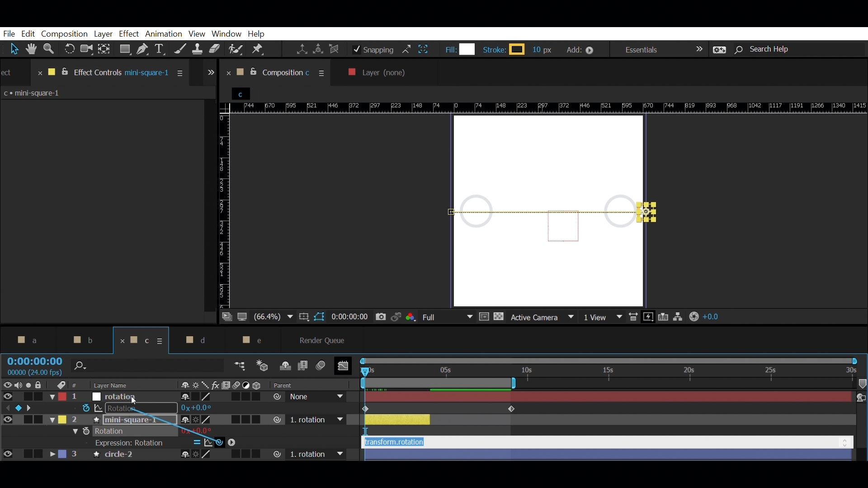Select the Type text tool

(x=160, y=49)
